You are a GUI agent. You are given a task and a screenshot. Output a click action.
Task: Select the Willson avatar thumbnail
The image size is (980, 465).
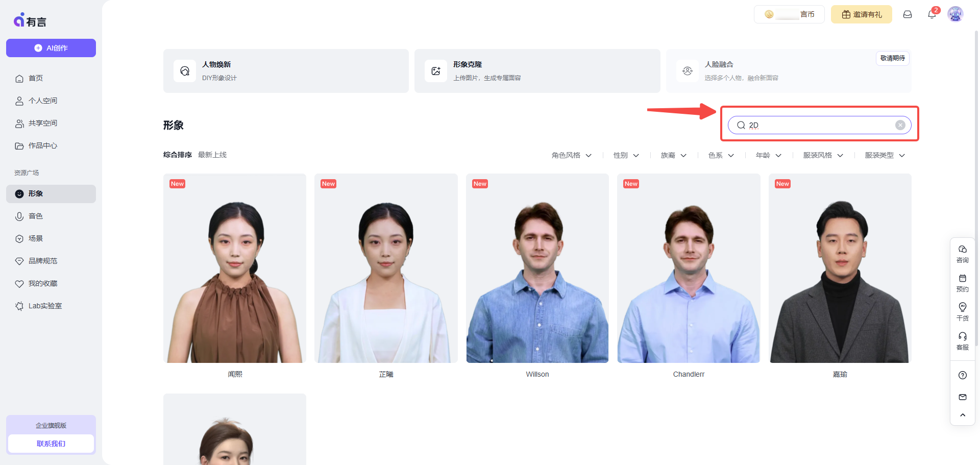537,268
